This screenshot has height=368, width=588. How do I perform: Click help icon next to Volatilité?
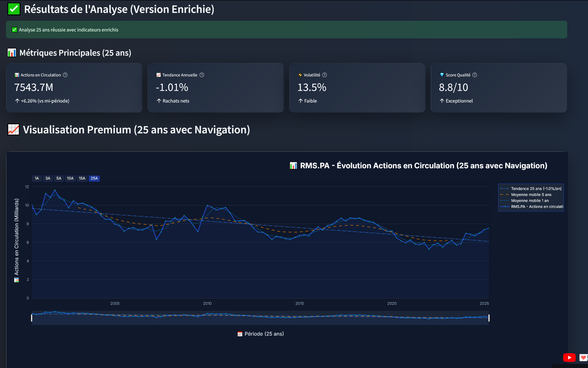(x=325, y=75)
